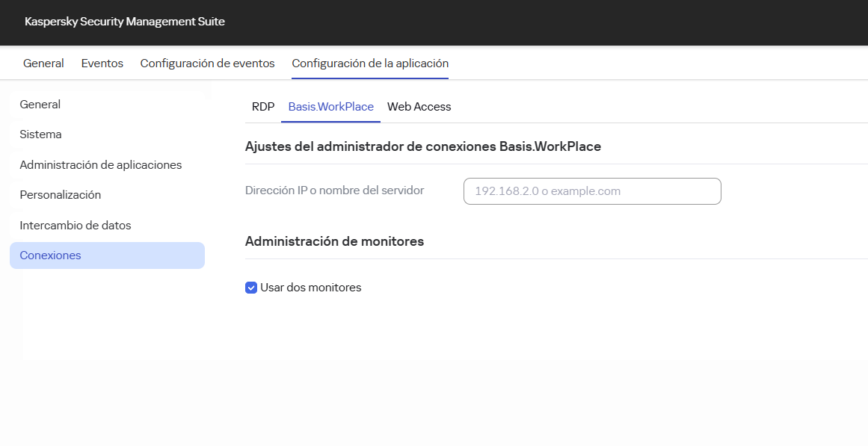Image resolution: width=868 pixels, height=446 pixels.
Task: Click the server IP address input field
Action: pyautogui.click(x=591, y=191)
